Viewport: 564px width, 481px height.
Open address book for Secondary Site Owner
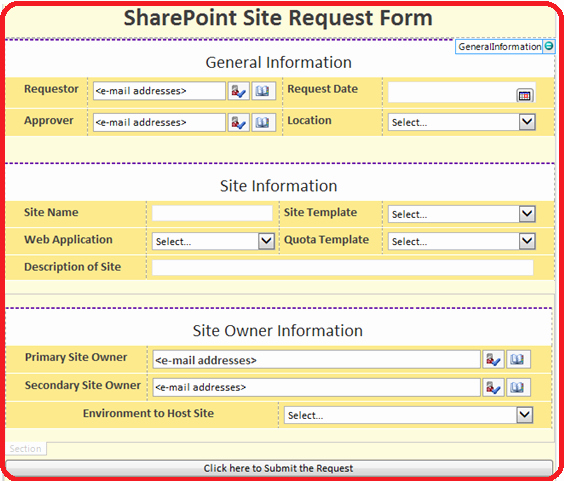tap(518, 387)
